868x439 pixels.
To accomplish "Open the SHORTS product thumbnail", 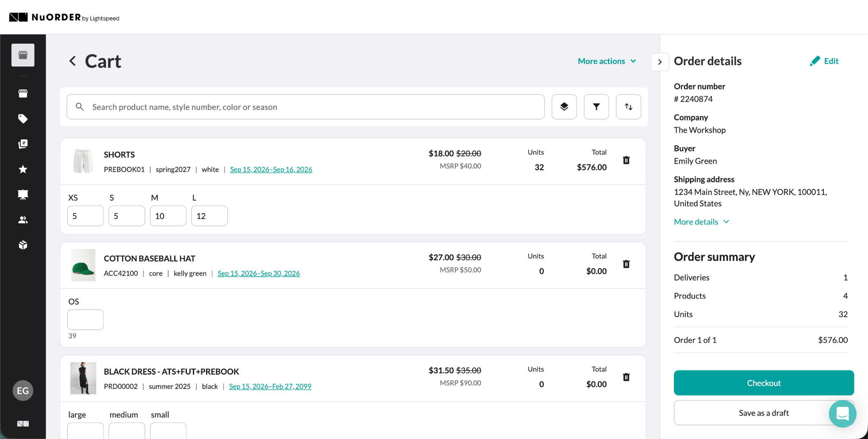I will pos(83,161).
